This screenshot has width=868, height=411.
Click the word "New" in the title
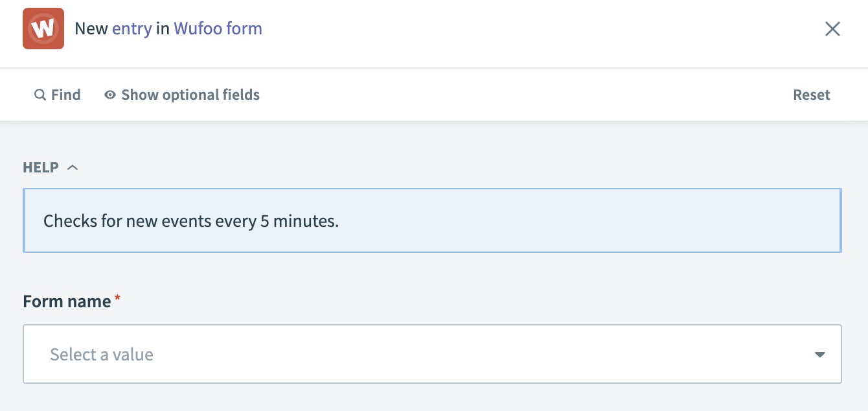pos(91,29)
